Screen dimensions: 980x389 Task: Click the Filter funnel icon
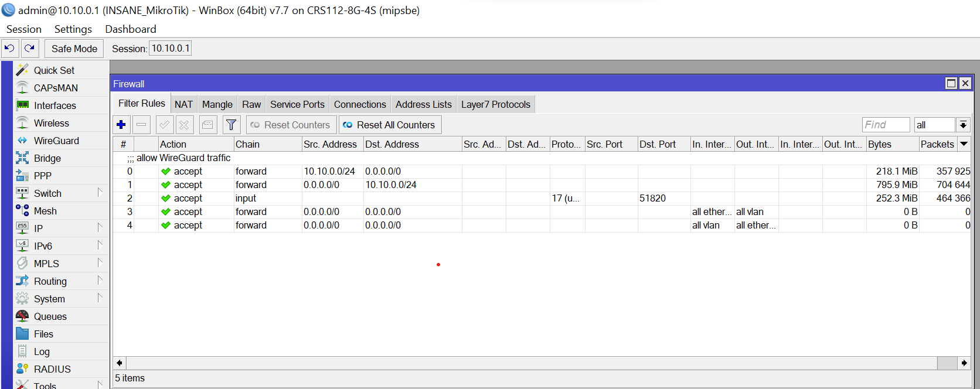coord(232,125)
